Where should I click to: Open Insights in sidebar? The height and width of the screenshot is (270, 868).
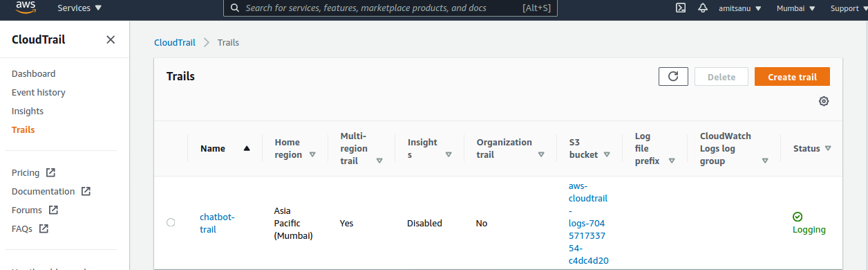pos(28,111)
